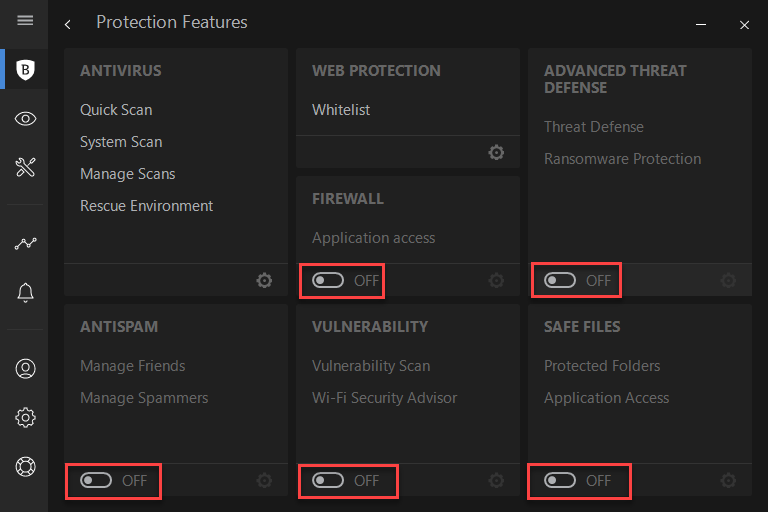Close the Bitdefender window
Screen dimensions: 768x512
(744, 24)
